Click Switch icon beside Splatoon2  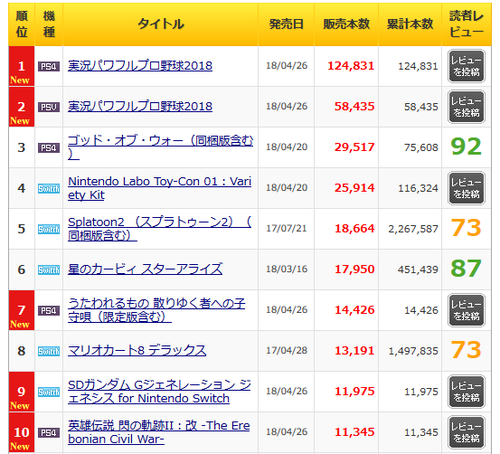[49, 229]
